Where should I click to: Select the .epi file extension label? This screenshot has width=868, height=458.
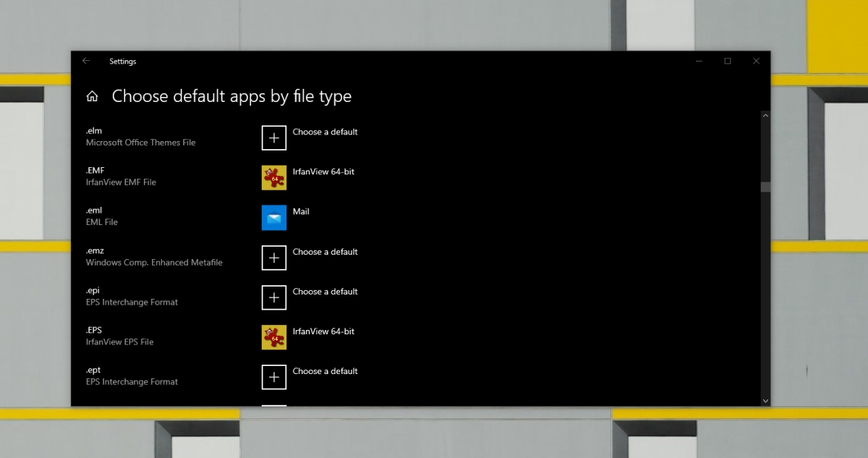click(x=93, y=291)
